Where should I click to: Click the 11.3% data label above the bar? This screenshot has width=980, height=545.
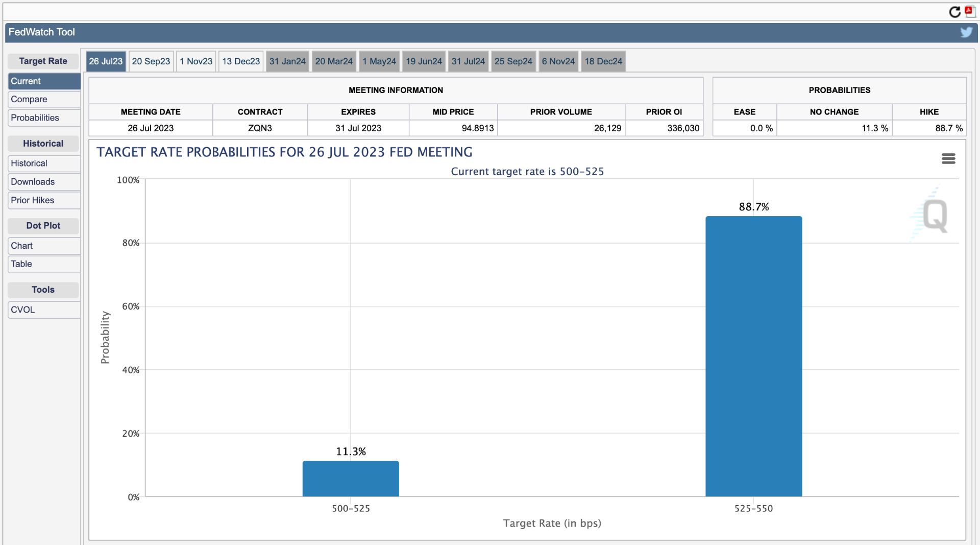[351, 452]
